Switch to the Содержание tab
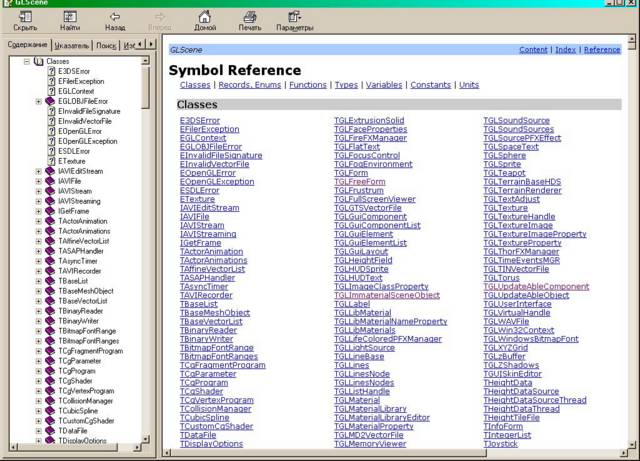Image resolution: width=640 pixels, height=461 pixels. (27, 45)
